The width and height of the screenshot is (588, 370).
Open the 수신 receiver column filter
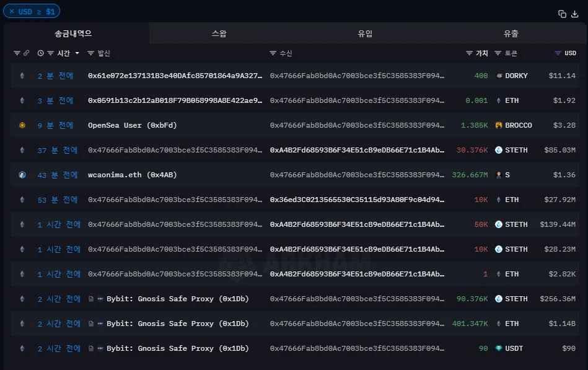point(273,53)
